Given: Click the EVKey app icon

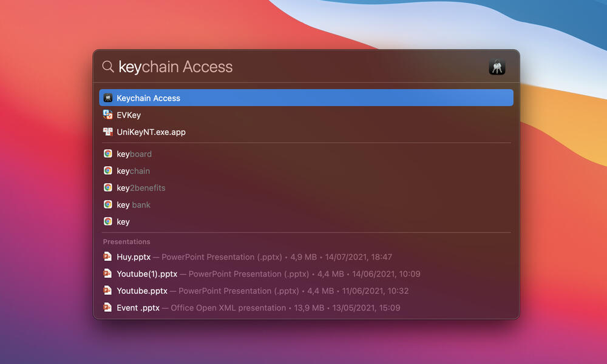Looking at the screenshot, I should tap(108, 115).
